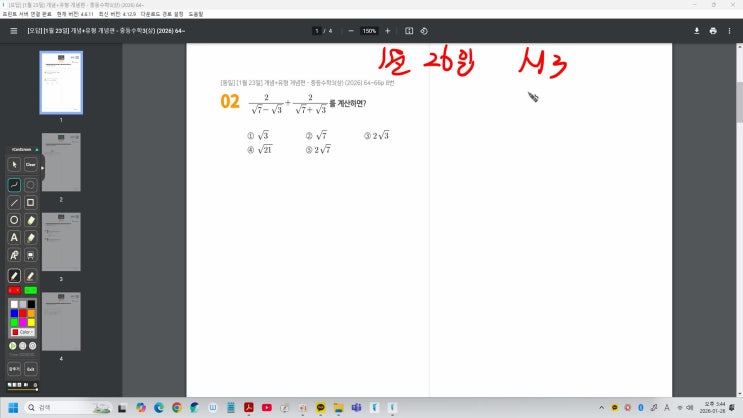This screenshot has height=418, width=743.
Task: Open the Color dropdown in drawing palette
Action: click(23, 332)
